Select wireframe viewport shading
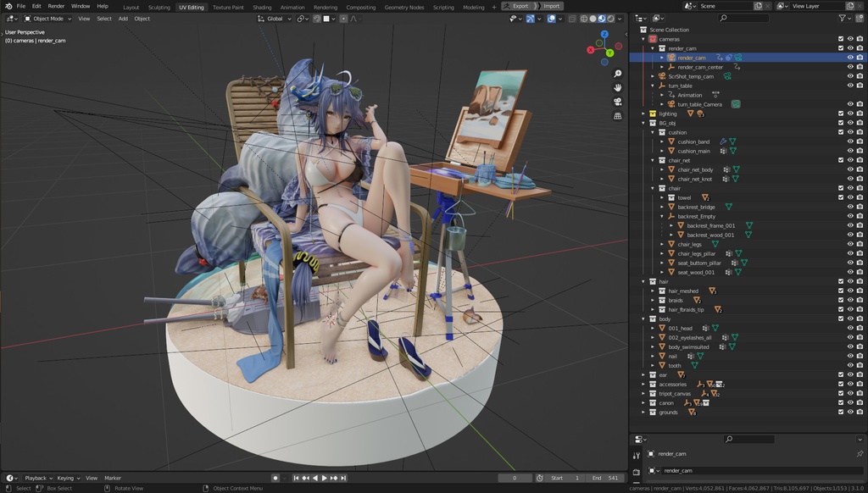868x493 pixels. pos(583,19)
